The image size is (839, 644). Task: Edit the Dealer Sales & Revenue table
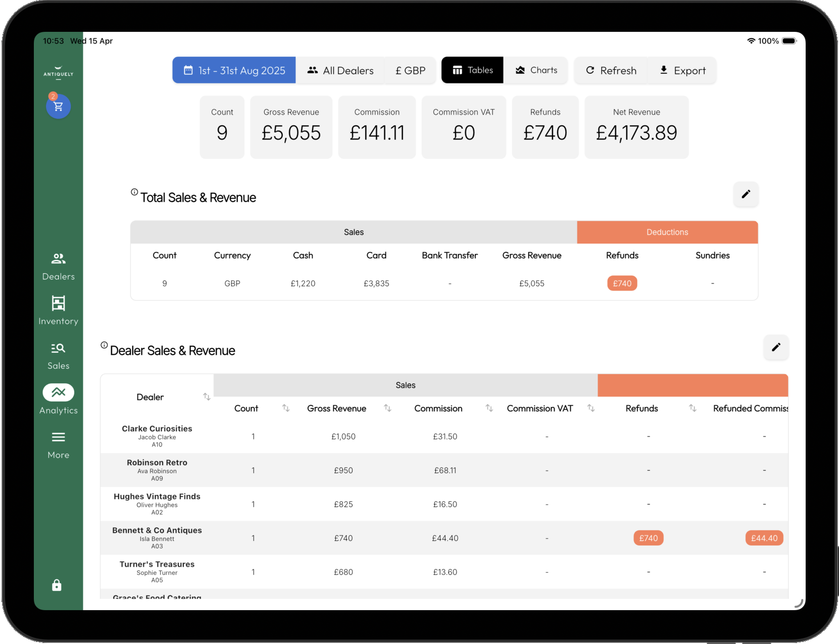(776, 347)
